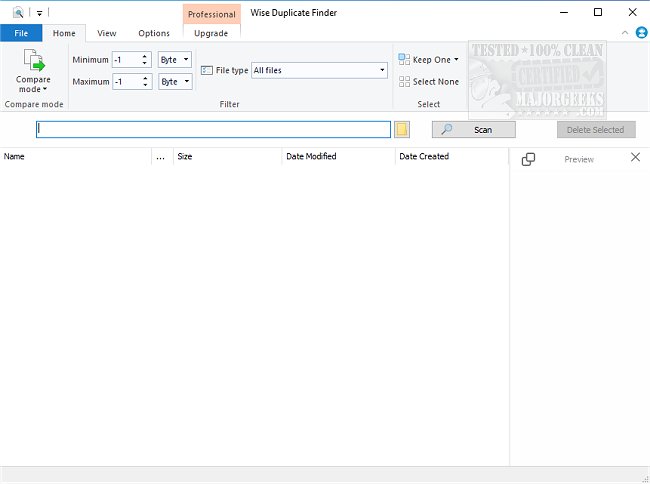Screen dimensions: 650x484
Task: Click the user account icon at top right
Action: coord(641,33)
